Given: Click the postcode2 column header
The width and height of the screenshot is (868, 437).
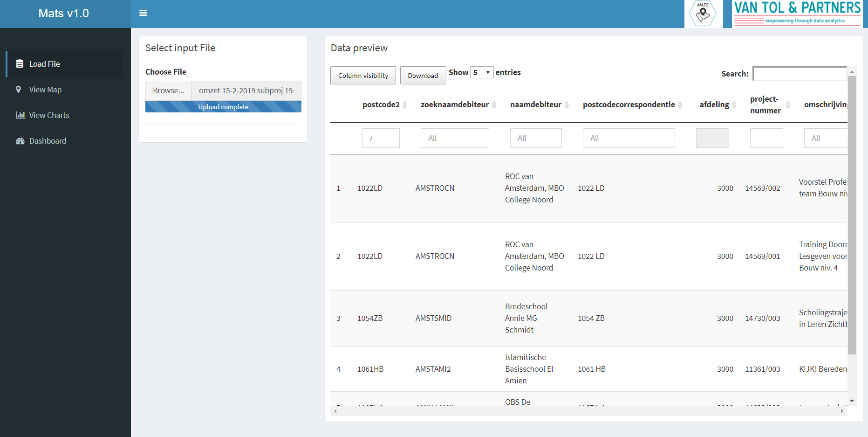Looking at the screenshot, I should click(x=381, y=104).
